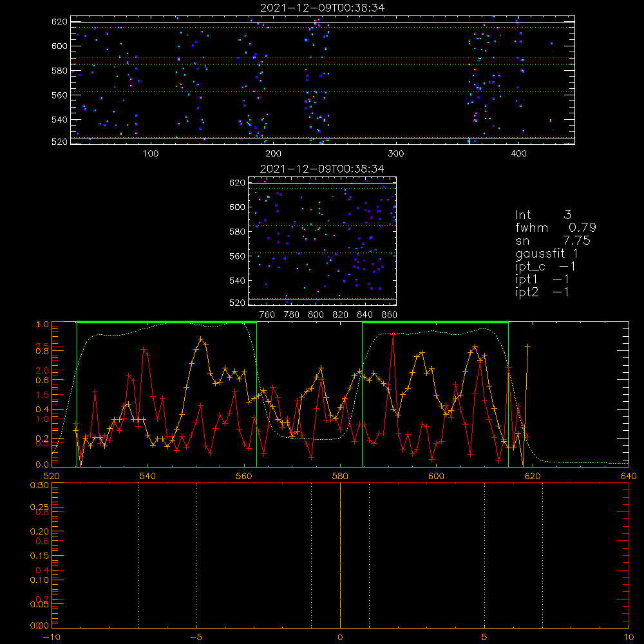Select orange y-axis label 0.10 of the bottom plot
The image size is (644, 644).
click(40, 580)
